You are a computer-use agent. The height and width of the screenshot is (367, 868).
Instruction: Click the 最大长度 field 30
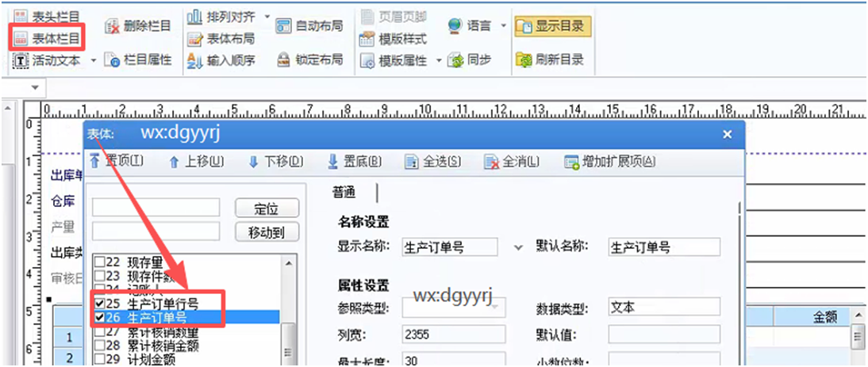(x=453, y=360)
